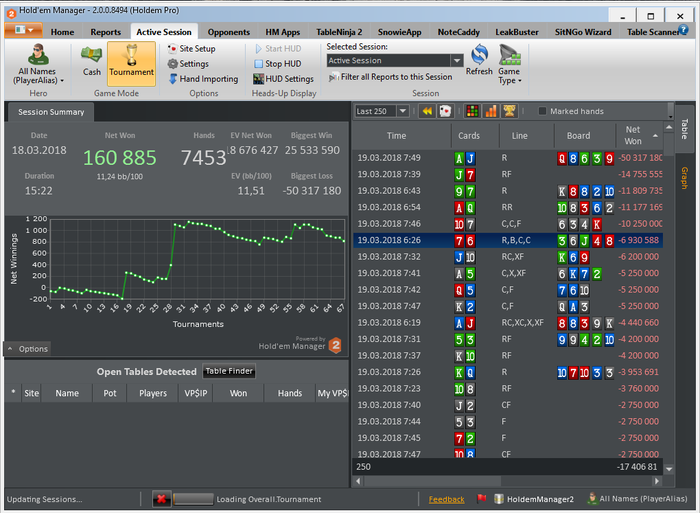
Task: Click the playing card replayer icon
Action: pyautogui.click(x=445, y=111)
